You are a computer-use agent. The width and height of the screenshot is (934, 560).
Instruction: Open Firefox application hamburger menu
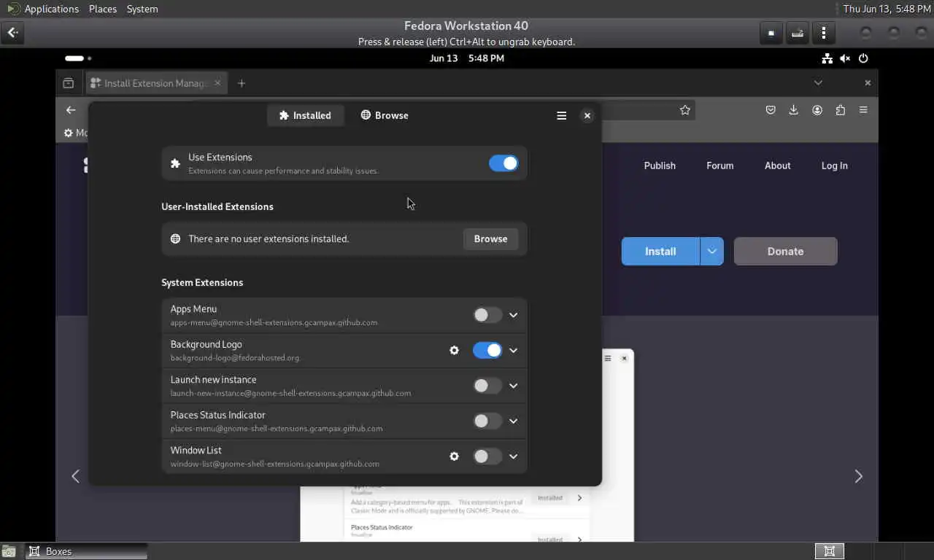point(863,110)
